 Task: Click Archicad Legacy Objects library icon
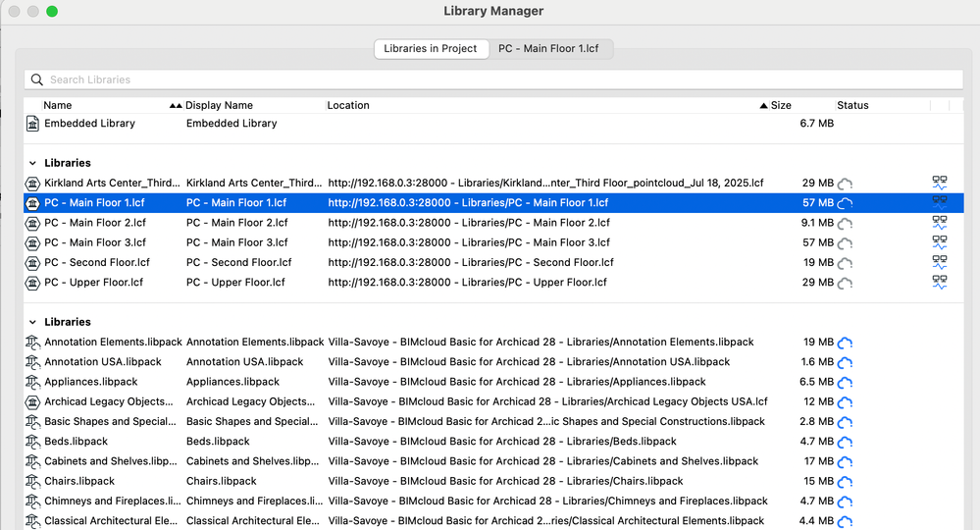point(32,401)
